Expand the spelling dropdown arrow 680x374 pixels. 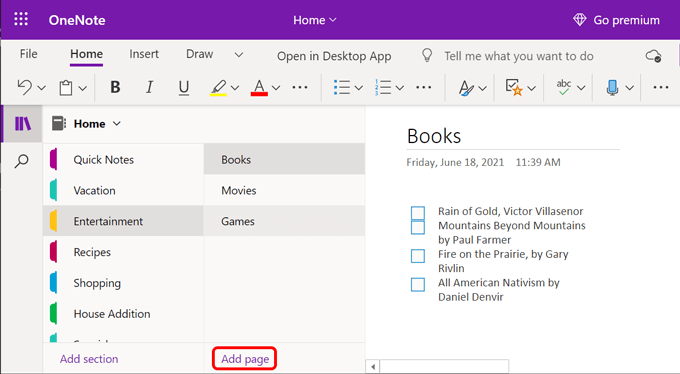pyautogui.click(x=581, y=88)
